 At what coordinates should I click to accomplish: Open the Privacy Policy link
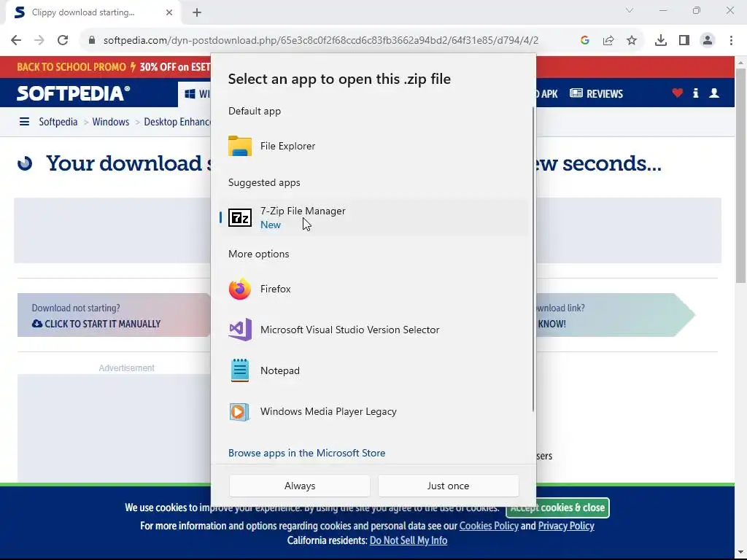coord(566,526)
